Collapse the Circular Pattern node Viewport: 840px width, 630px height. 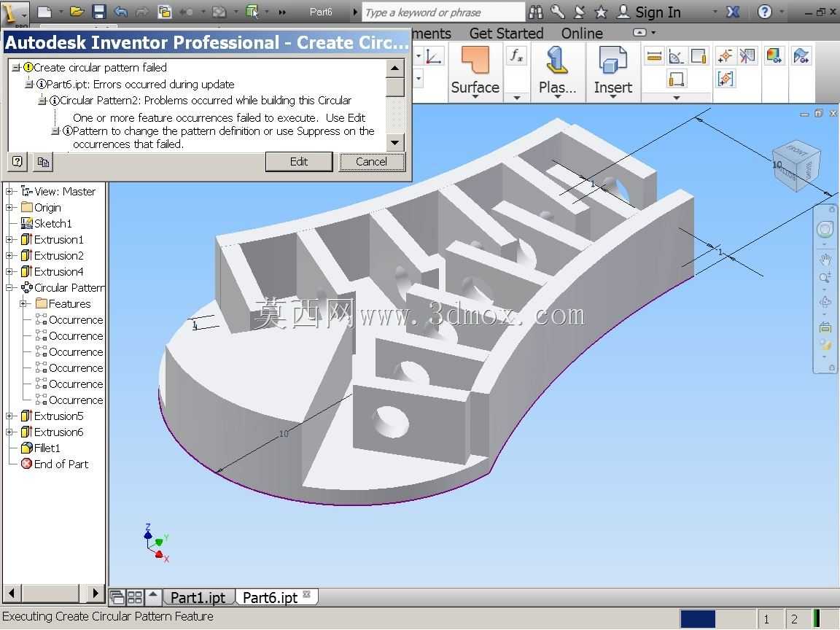tap(9, 288)
